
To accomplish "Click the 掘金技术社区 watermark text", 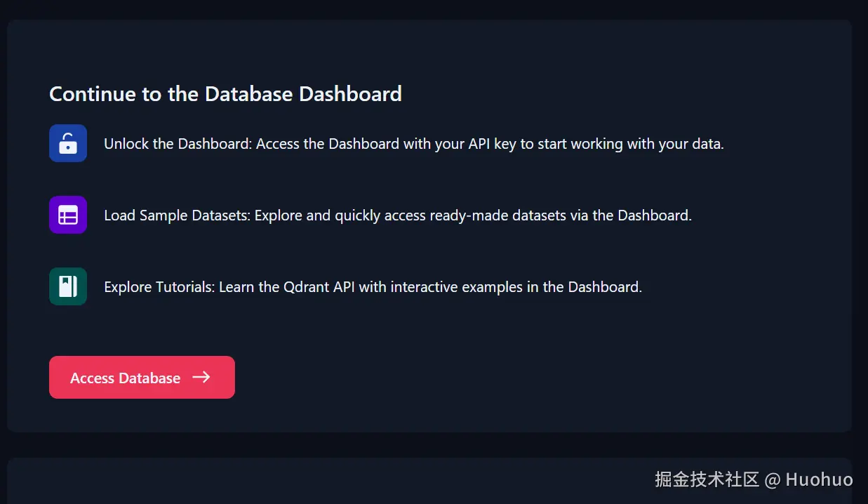I will coord(707,479).
